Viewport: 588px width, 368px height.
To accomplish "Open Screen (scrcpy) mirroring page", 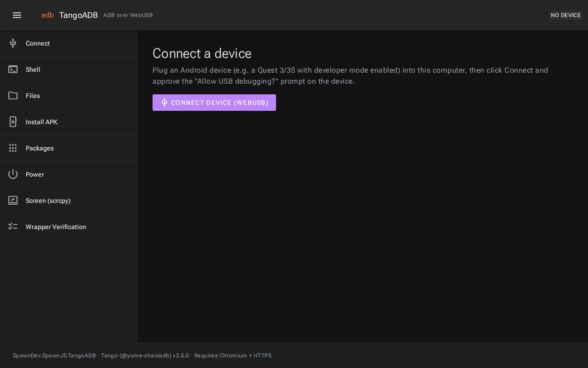I will (69, 201).
